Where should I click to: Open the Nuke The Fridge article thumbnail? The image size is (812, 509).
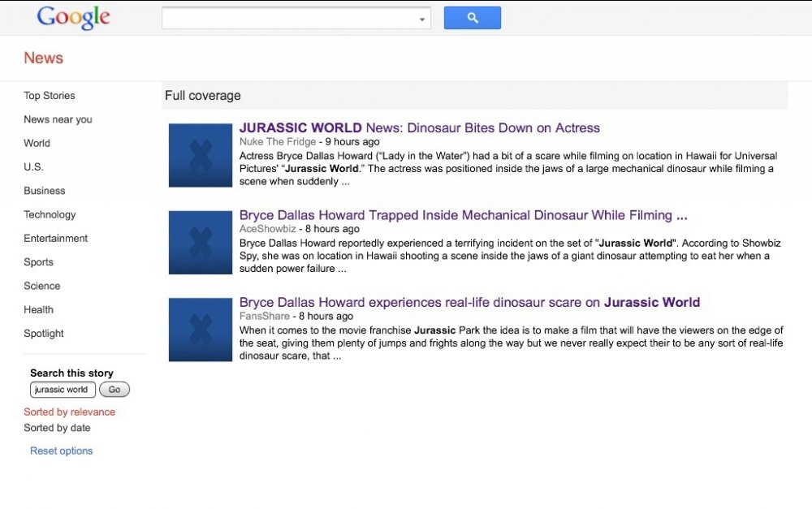point(200,155)
